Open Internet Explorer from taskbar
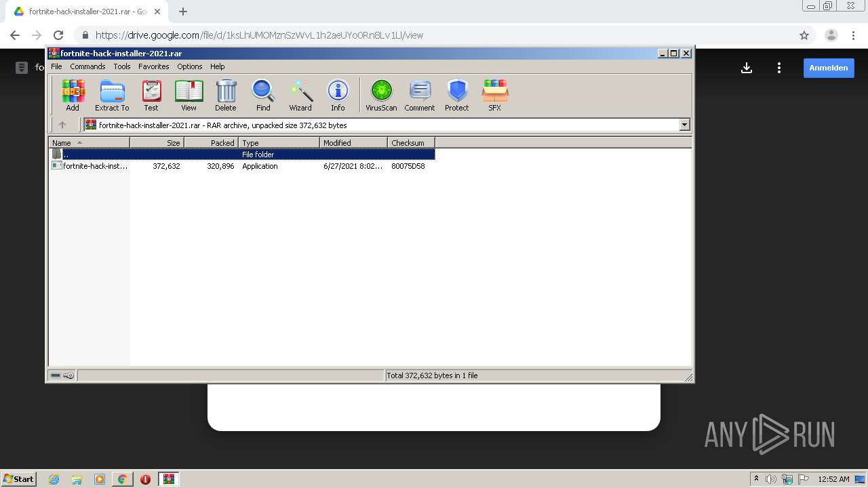868x488 pixels. 54,479
